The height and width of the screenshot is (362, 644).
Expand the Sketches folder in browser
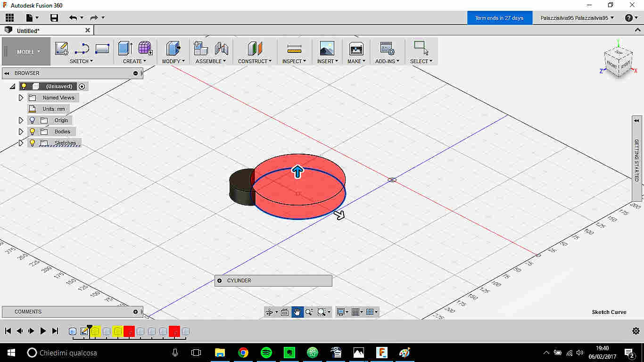pos(21,143)
